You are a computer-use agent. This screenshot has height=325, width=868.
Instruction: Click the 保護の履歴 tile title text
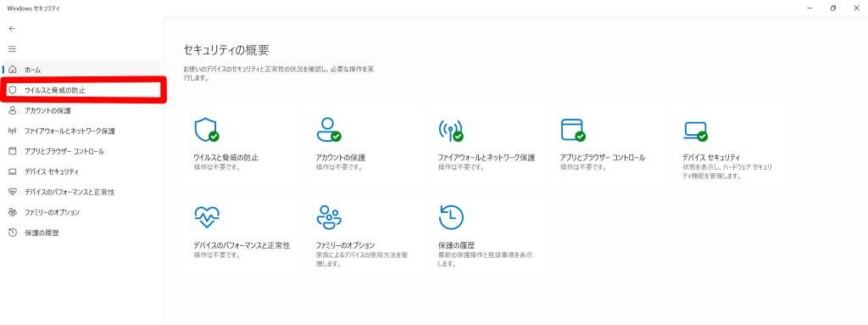456,244
